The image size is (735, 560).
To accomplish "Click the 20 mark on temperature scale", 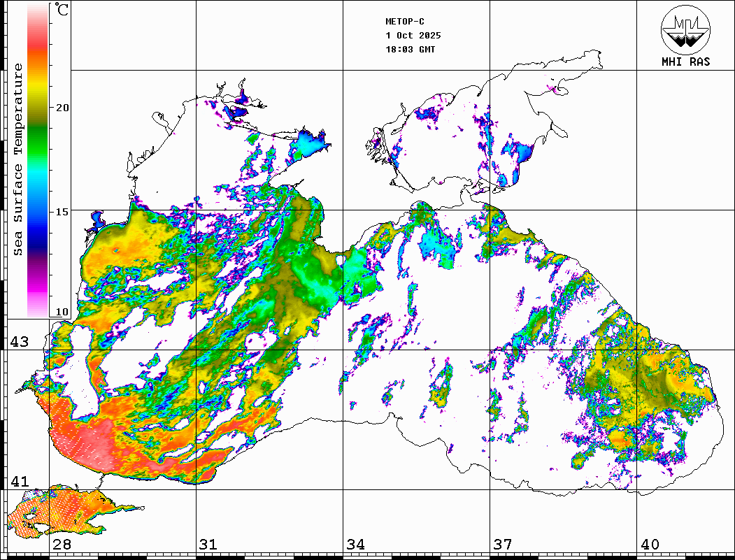I will [63, 108].
